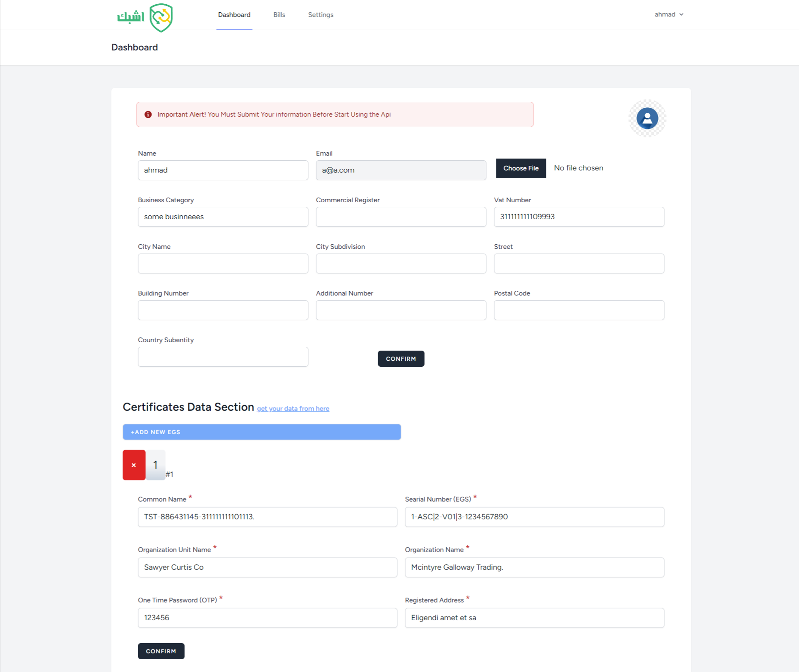Select EGS number 1 tab

click(x=156, y=465)
